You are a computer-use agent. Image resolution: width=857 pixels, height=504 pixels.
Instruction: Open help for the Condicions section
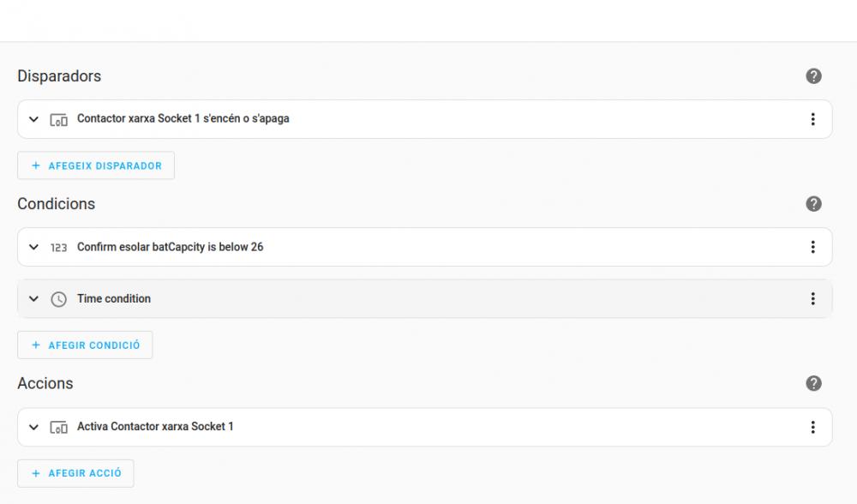pos(813,204)
